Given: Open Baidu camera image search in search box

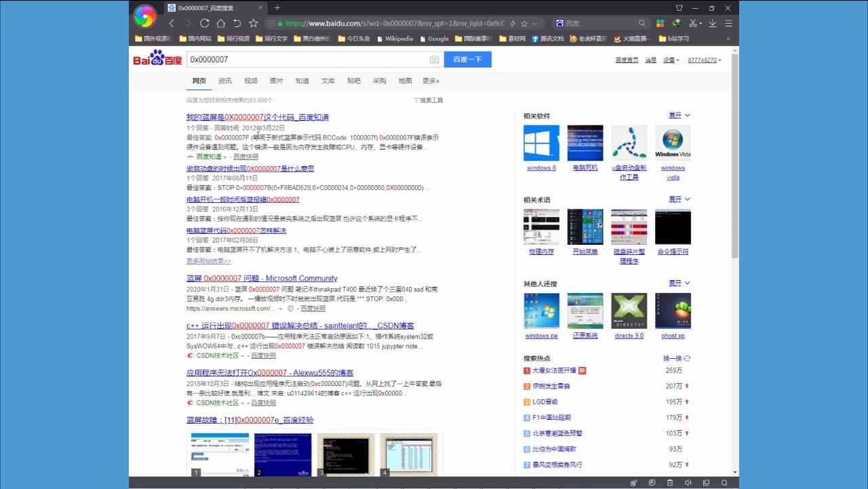Looking at the screenshot, I should click(434, 60).
